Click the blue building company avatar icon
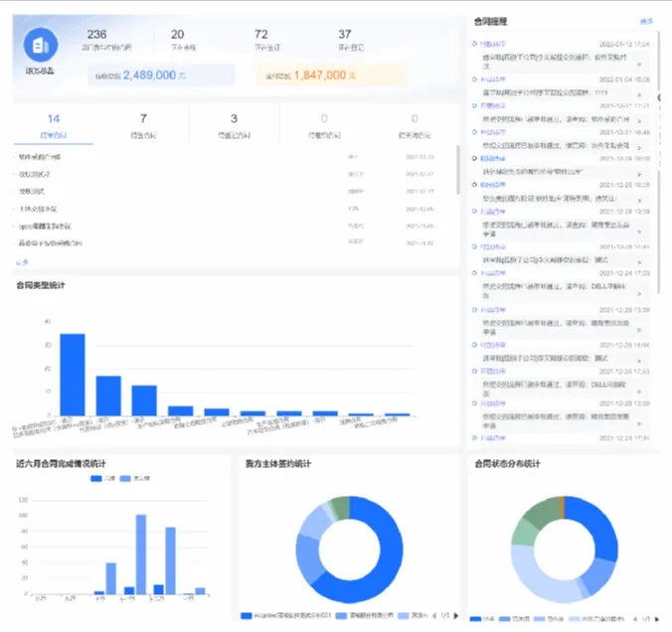 (x=41, y=46)
